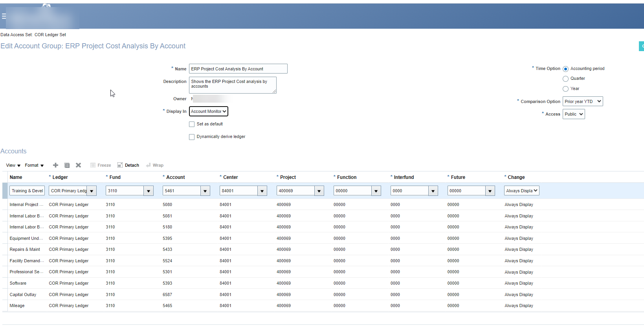Screen dimensions: 644x335
Task: Expand the Function 00000 dropdown arrow
Action: (376, 191)
